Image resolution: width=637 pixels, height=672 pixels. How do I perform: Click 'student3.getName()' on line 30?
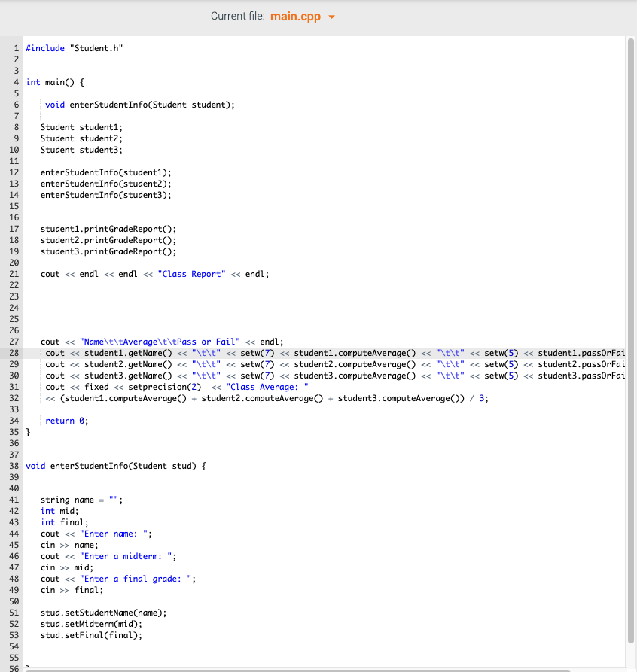(128, 376)
